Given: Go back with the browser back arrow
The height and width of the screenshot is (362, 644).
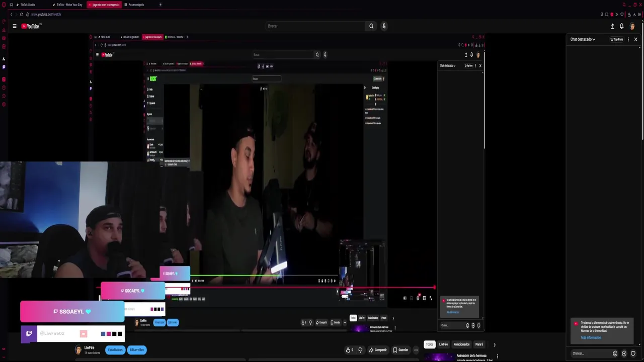Looking at the screenshot, I should (x=11, y=14).
